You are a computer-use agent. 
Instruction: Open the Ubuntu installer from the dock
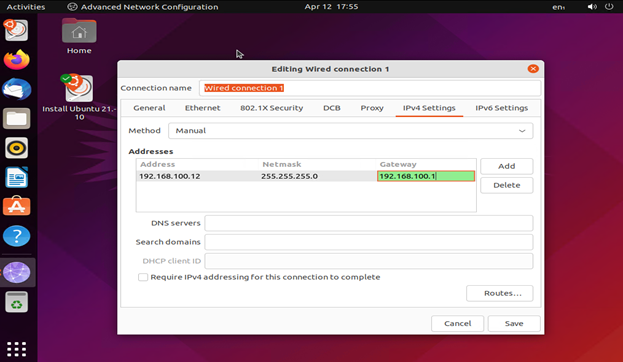click(16, 30)
